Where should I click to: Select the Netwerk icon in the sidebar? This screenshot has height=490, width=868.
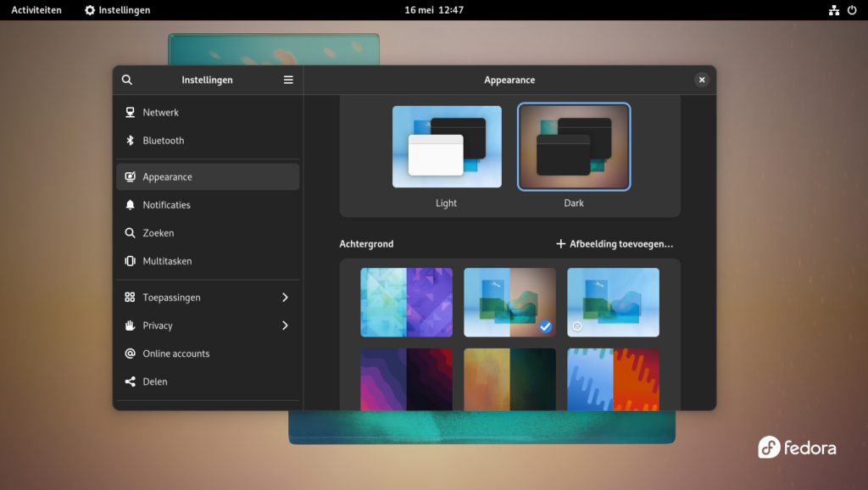pos(130,112)
